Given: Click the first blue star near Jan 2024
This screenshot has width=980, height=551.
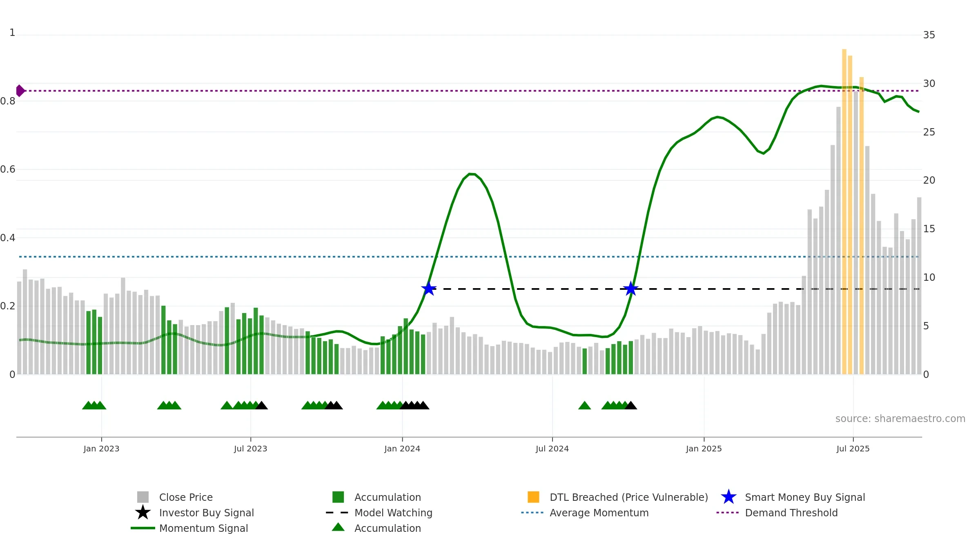Looking at the screenshot, I should [x=429, y=289].
